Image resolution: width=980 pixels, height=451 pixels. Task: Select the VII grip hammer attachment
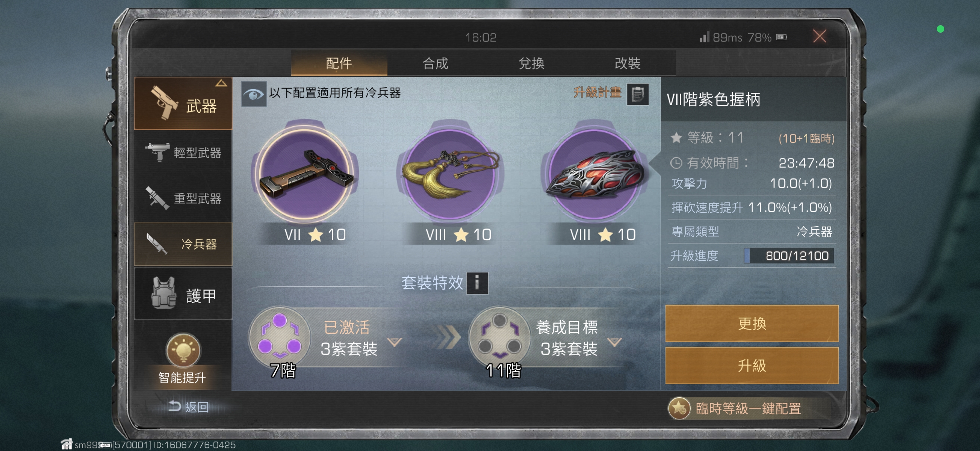coord(305,173)
